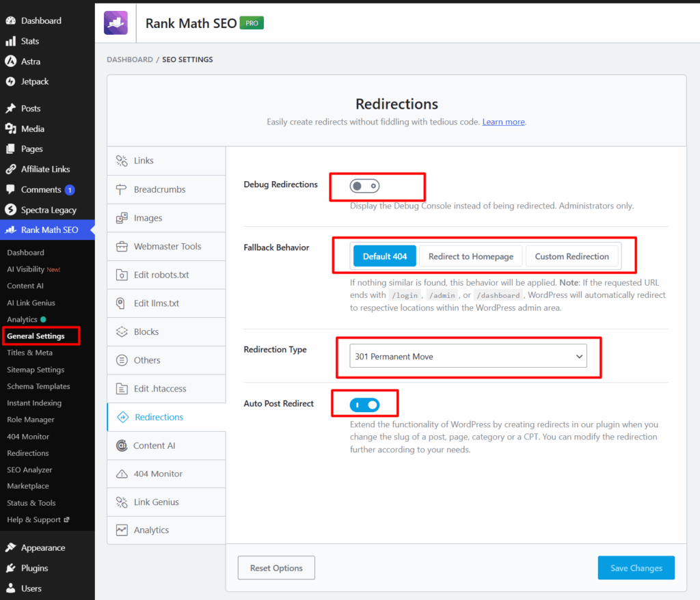This screenshot has height=600, width=700.
Task: Click the Webmaster Tools toolbox icon
Action: [x=122, y=247]
